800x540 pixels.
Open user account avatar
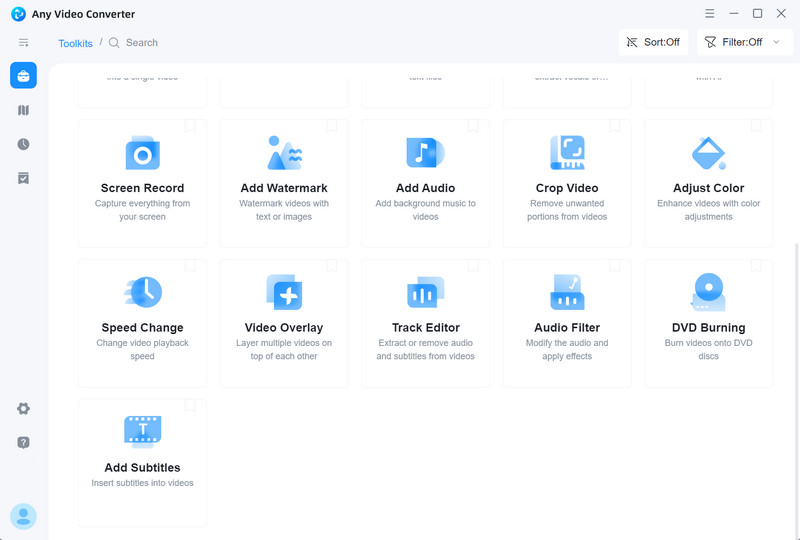23,517
